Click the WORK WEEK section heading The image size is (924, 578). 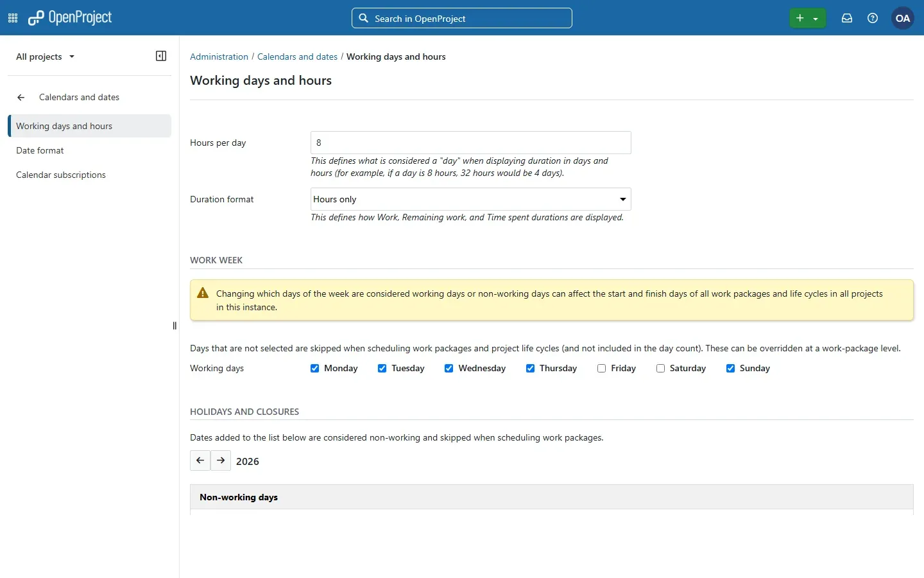click(216, 260)
